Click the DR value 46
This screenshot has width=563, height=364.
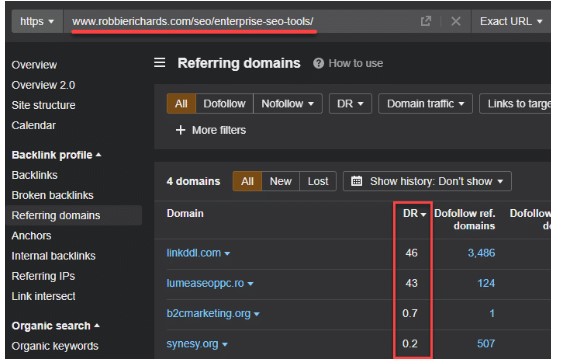[x=411, y=253]
